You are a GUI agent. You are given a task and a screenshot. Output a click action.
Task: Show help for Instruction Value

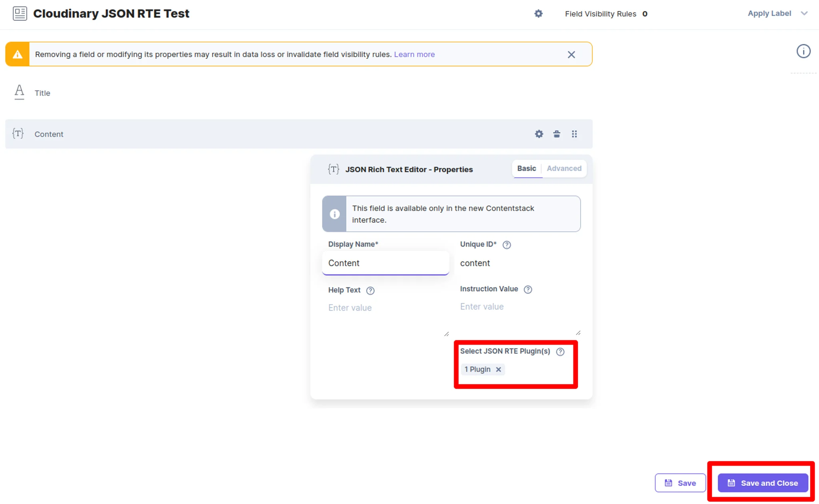(528, 289)
